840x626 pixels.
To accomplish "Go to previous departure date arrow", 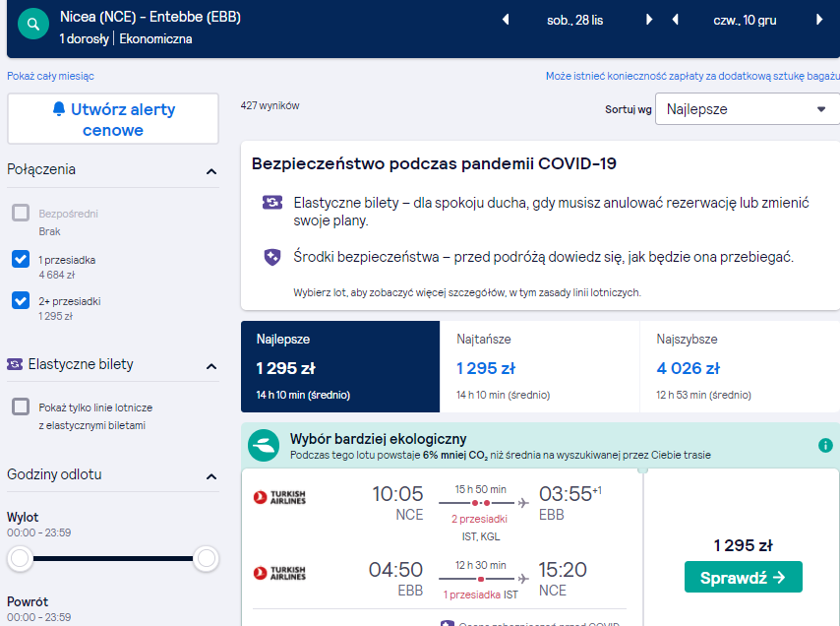I will tap(506, 20).
